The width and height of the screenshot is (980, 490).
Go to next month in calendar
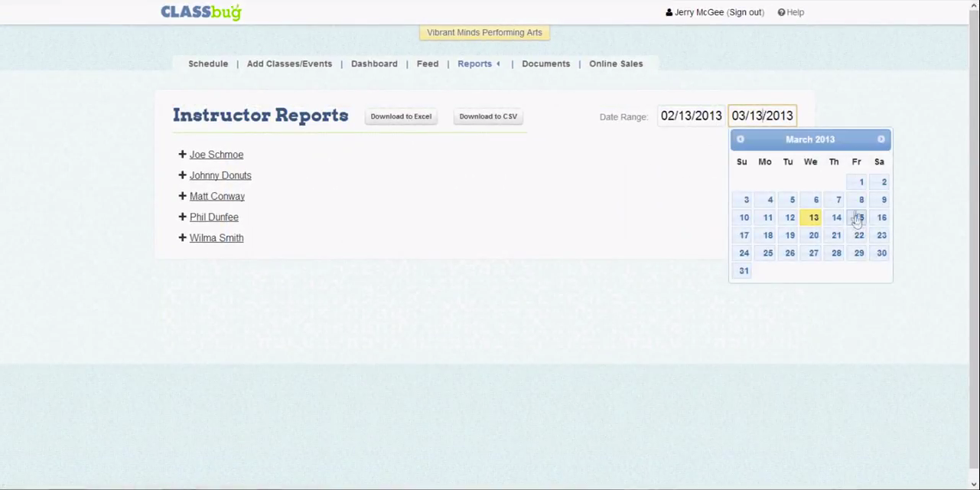point(881,139)
